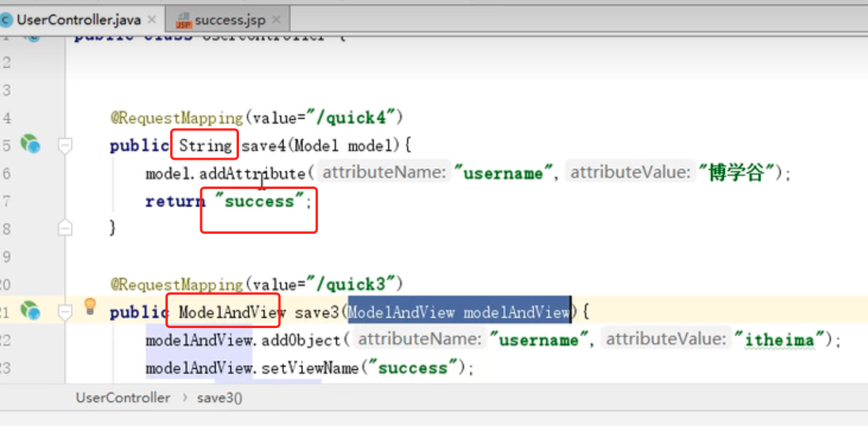Collapse the save3 method fold marker
This screenshot has width=868, height=426.
click(x=66, y=313)
